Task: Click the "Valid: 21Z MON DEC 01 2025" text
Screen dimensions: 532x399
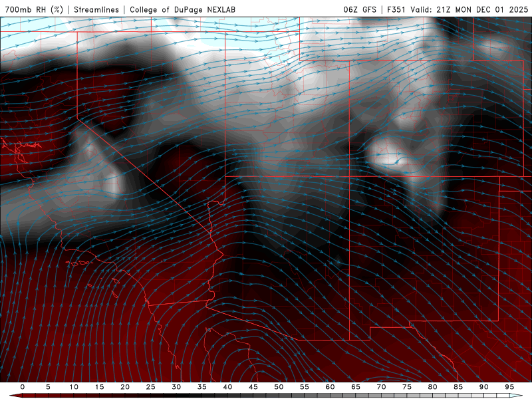Action: click(469, 9)
